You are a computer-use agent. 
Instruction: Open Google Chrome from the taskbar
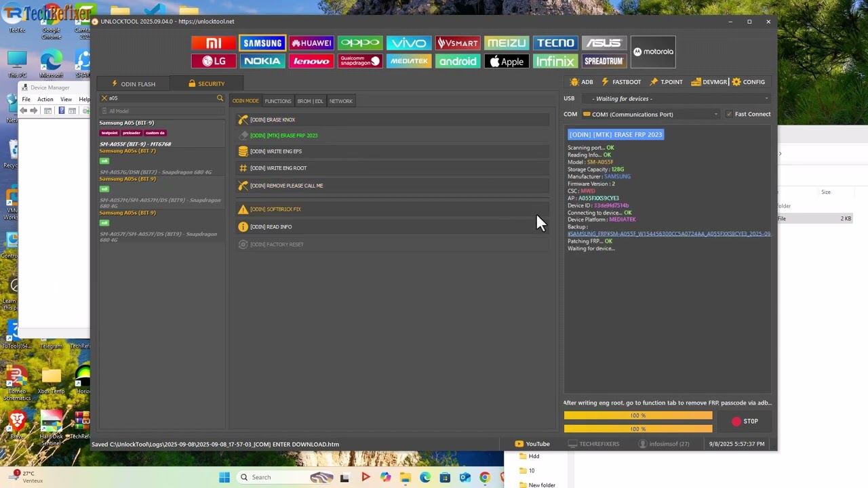(x=484, y=477)
